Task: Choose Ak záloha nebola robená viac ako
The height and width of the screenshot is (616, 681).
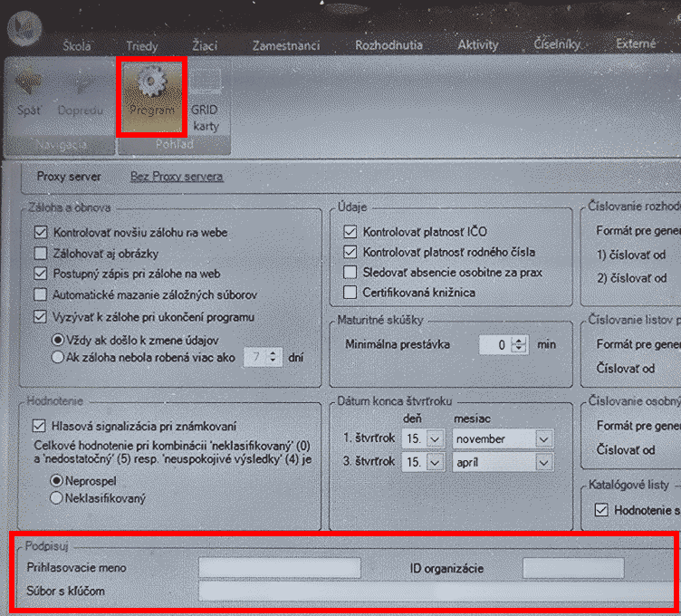Action: [58, 357]
